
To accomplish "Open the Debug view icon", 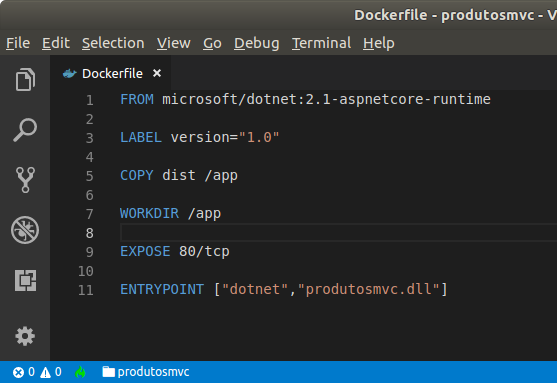I will (x=25, y=230).
